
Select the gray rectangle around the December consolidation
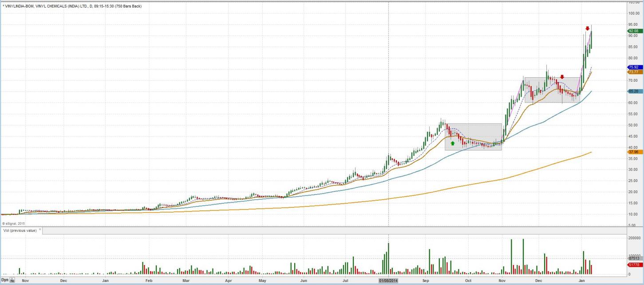tap(553, 90)
